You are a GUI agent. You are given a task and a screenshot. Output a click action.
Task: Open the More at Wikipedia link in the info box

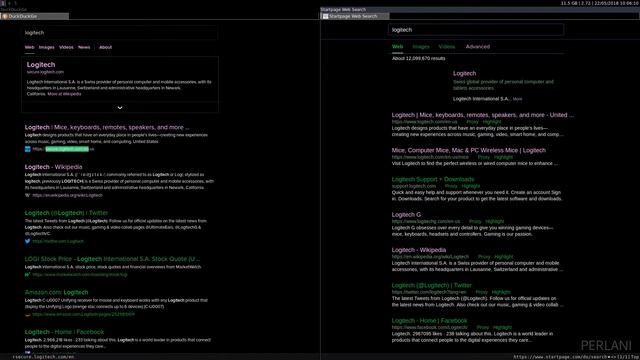pos(64,94)
